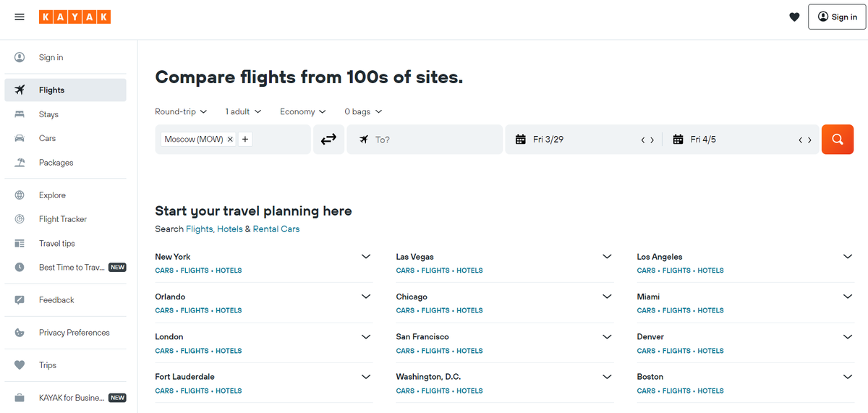Viewport: 868px width, 413px height.
Task: Expand the New York destination section
Action: point(366,257)
